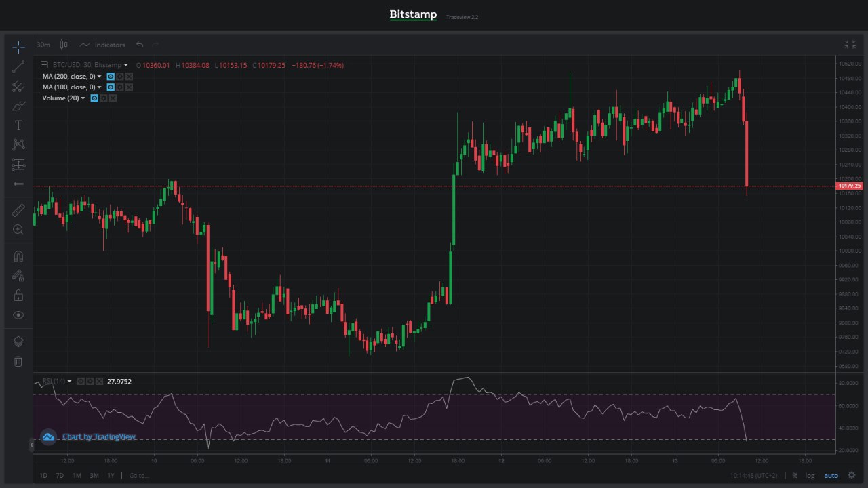Set the time range to 1M
868x488 pixels.
[x=77, y=476]
